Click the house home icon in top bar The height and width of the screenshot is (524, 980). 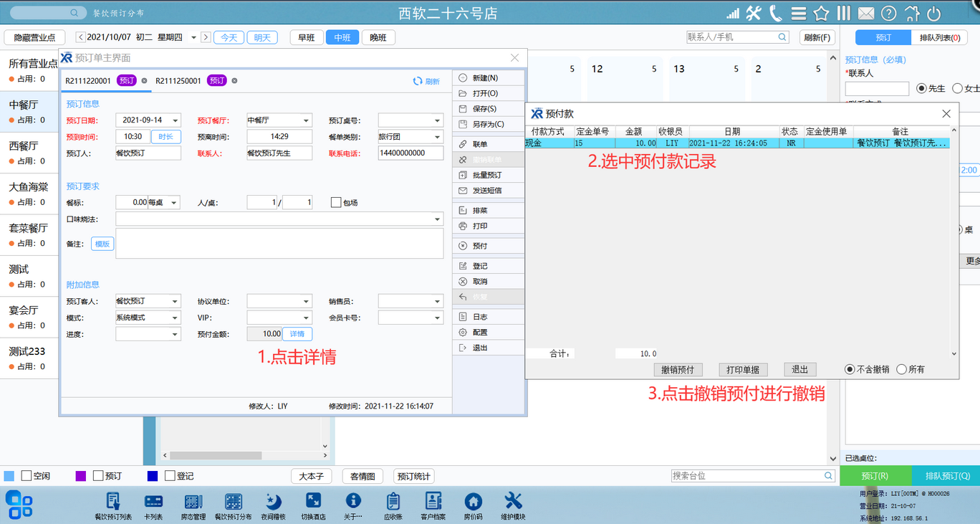pyautogui.click(x=912, y=13)
